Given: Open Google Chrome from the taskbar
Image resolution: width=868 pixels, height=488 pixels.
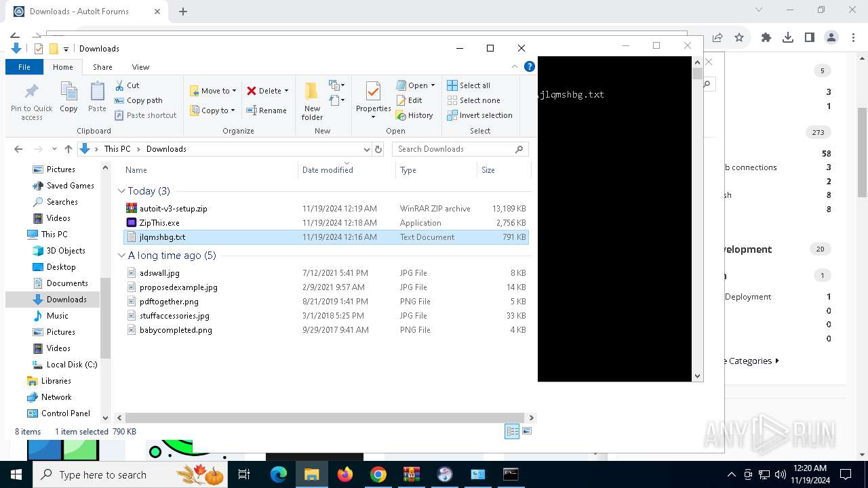Looking at the screenshot, I should (378, 474).
